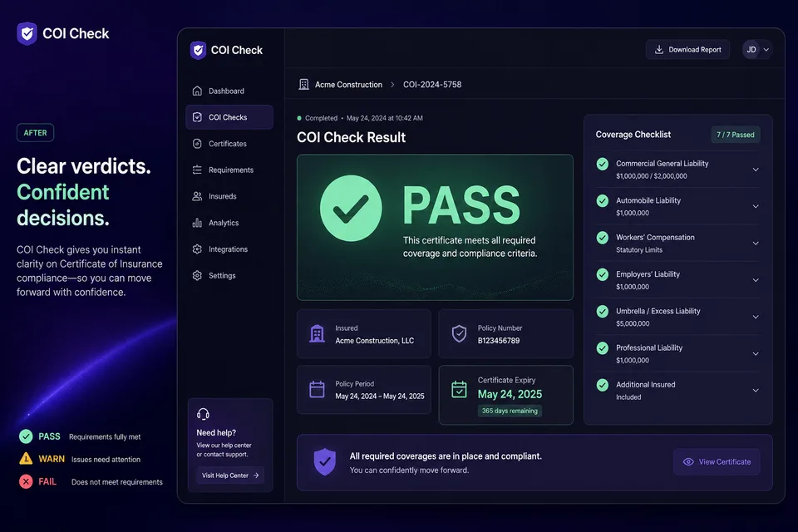Expand the Workers' Compensation row chevron
Screen dimensions: 798x532
coord(756,244)
